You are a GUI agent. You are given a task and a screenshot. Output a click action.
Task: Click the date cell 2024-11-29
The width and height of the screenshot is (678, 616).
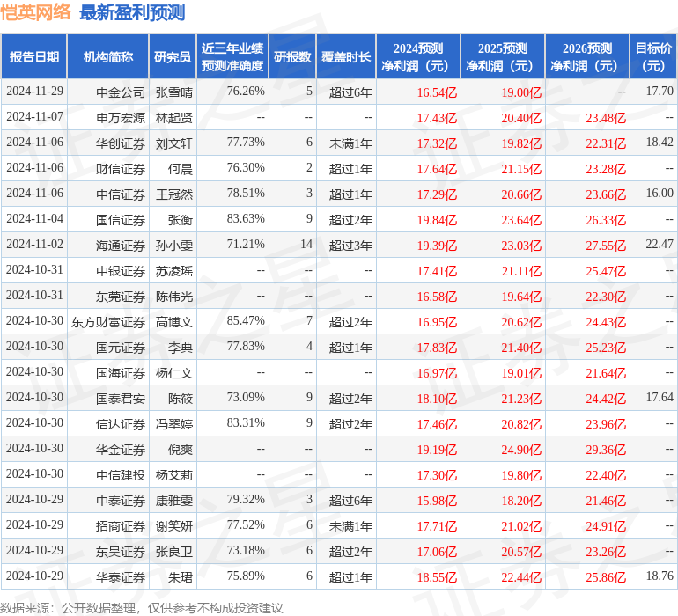[x=34, y=92]
